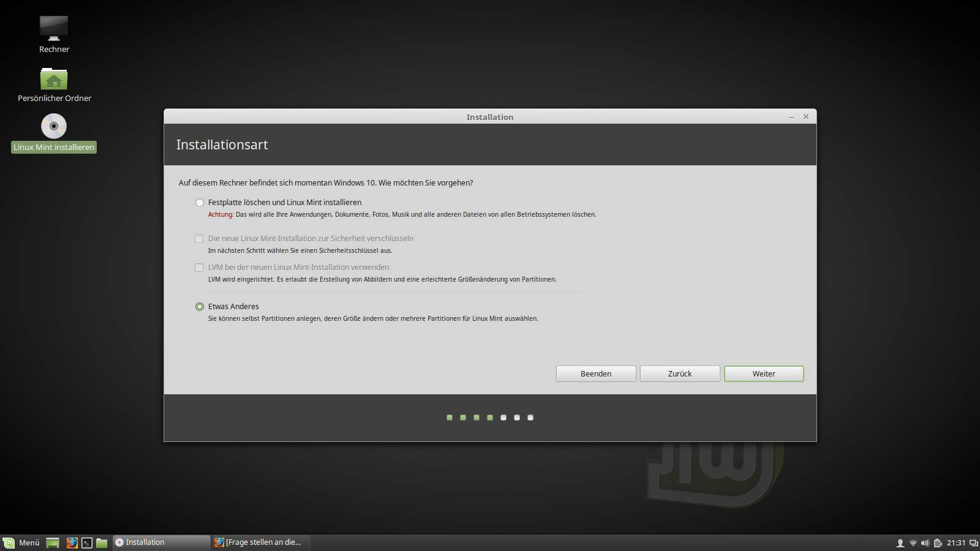Viewport: 980px width, 551px height.
Task: Show the desktop using the taskbar icon
Action: (x=52, y=542)
